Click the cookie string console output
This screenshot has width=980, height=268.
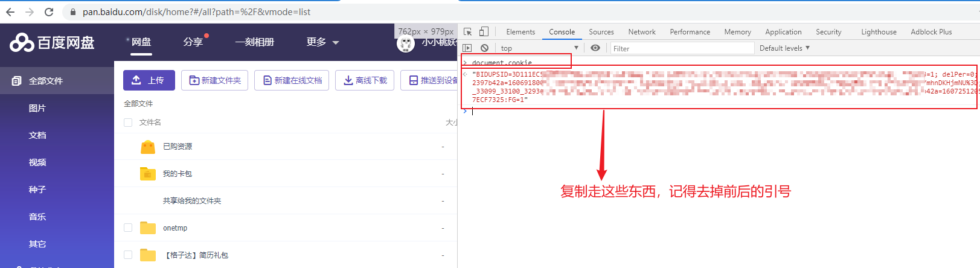[x=723, y=87]
